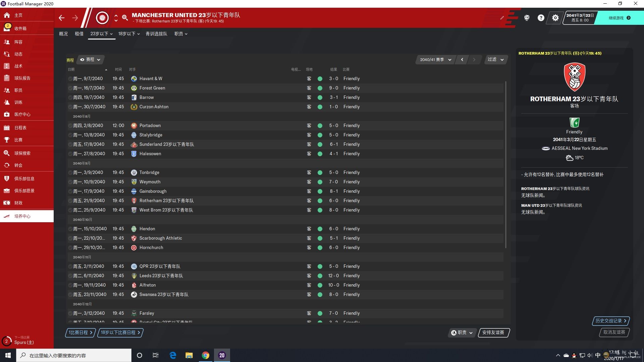
Task: Open the Windows Start menu
Action: [8, 355]
